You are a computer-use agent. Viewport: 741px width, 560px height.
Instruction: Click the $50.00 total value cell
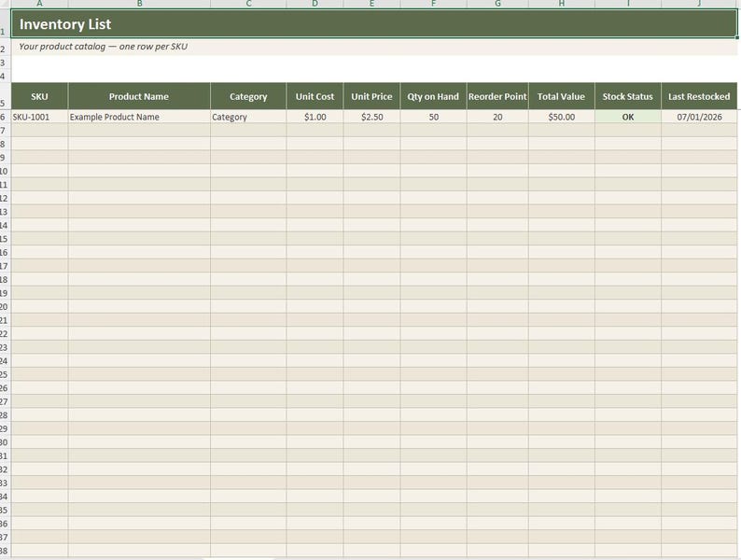pos(562,117)
